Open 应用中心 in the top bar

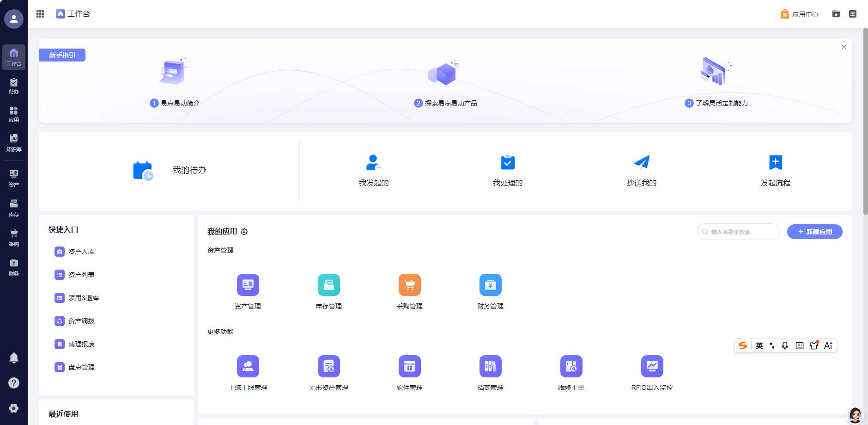coord(799,14)
